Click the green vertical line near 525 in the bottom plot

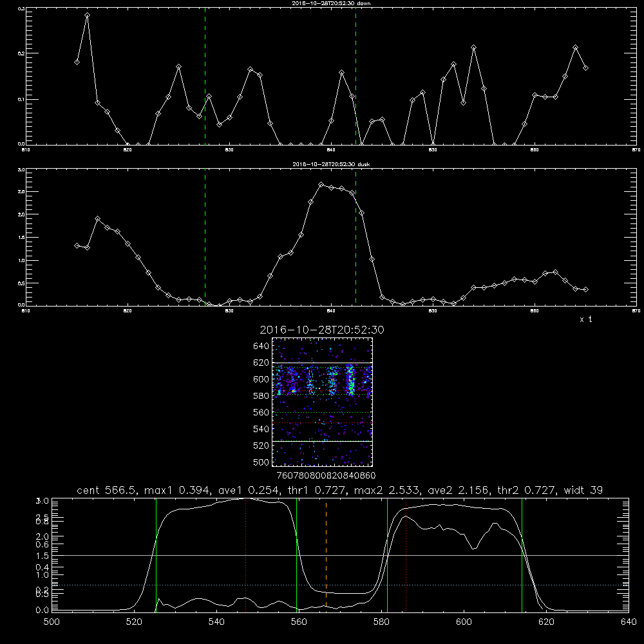pos(156,554)
